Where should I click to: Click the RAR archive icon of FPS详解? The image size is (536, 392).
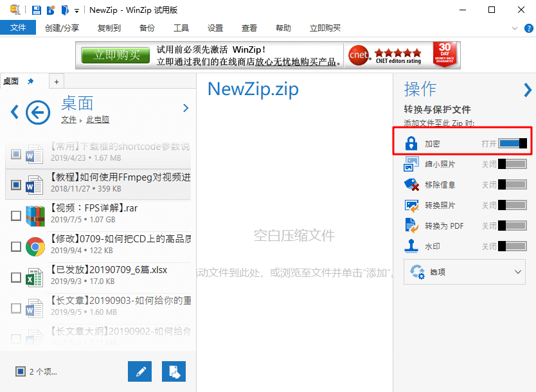(x=35, y=216)
